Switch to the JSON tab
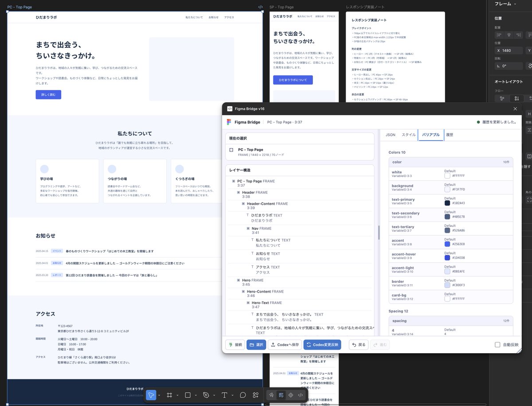The height and width of the screenshot is (406, 532). coord(391,135)
